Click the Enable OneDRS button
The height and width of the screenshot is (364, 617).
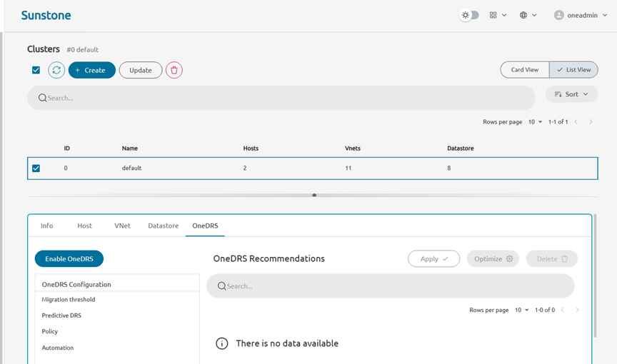(69, 258)
